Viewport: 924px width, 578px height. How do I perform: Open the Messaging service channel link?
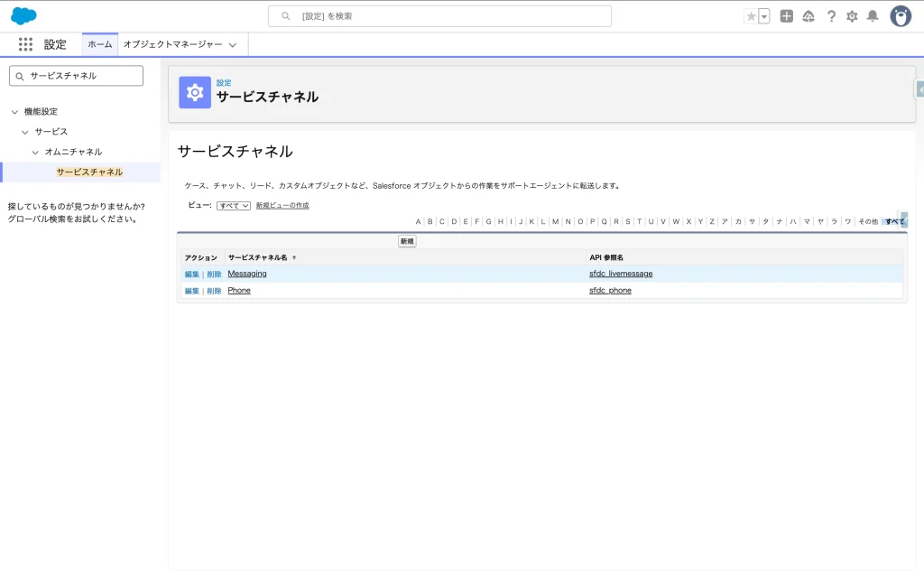(x=247, y=274)
